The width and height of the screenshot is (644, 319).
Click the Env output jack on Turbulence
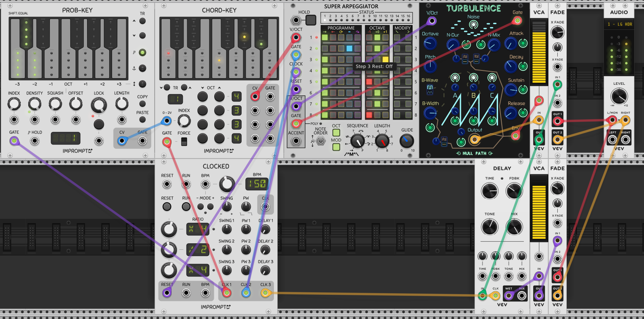click(515, 136)
